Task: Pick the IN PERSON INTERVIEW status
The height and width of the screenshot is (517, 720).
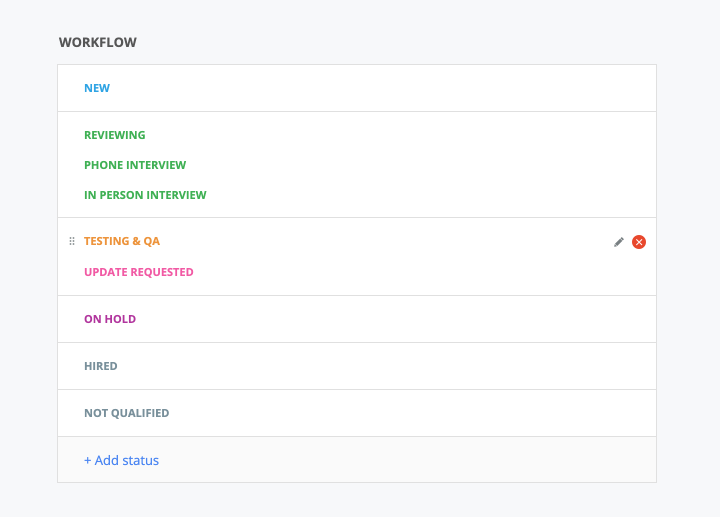Action: 145,195
